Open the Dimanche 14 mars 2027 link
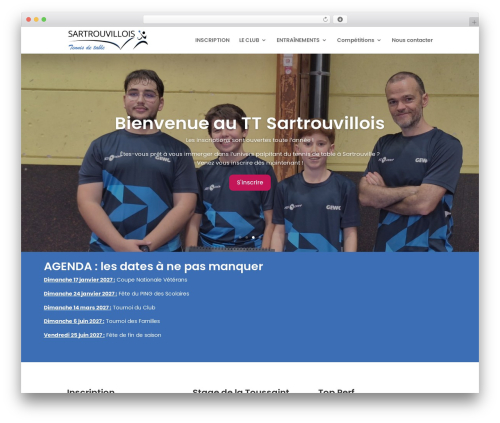This screenshot has height=423, width=500. click(x=77, y=307)
